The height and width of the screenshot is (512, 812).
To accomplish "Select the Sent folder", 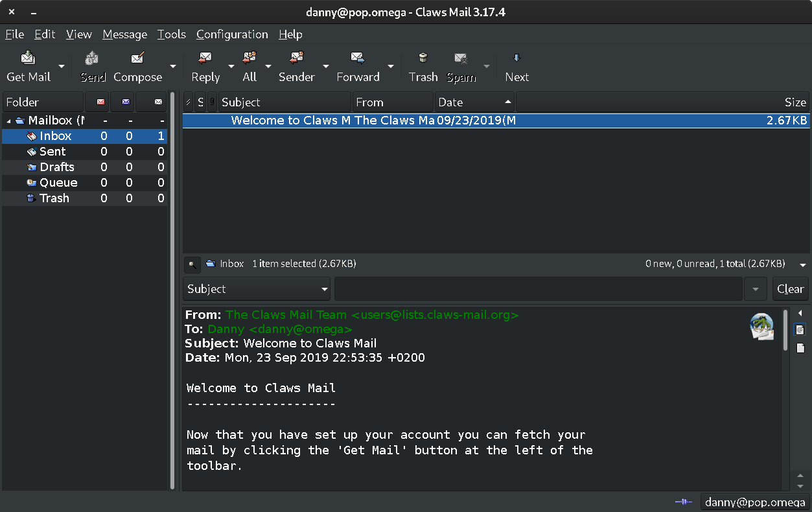I will (x=84, y=152).
